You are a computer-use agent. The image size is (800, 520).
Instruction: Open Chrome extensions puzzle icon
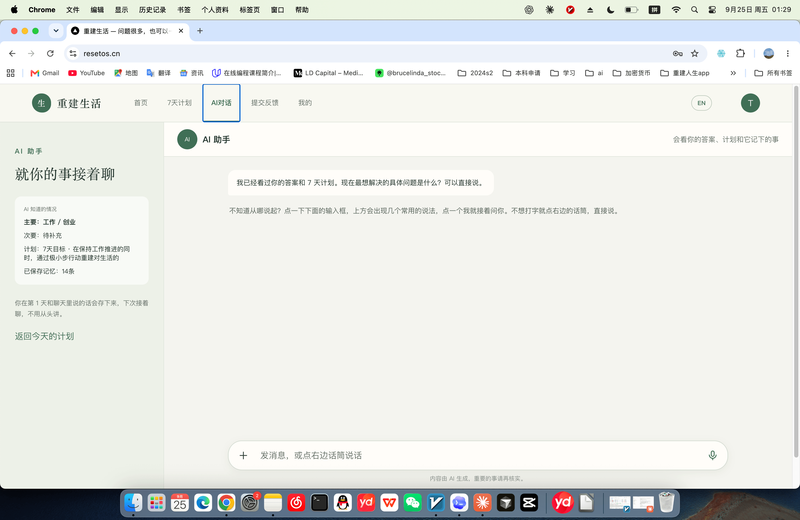740,53
